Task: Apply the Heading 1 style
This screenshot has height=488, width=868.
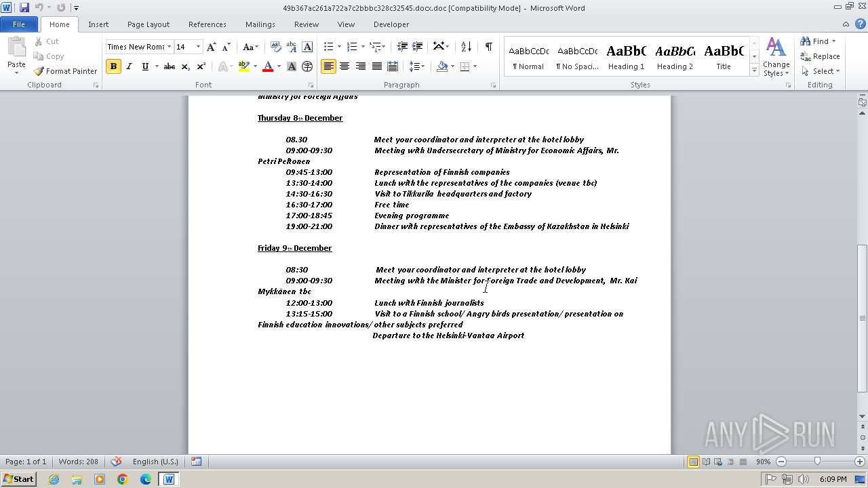Action: 626,57
